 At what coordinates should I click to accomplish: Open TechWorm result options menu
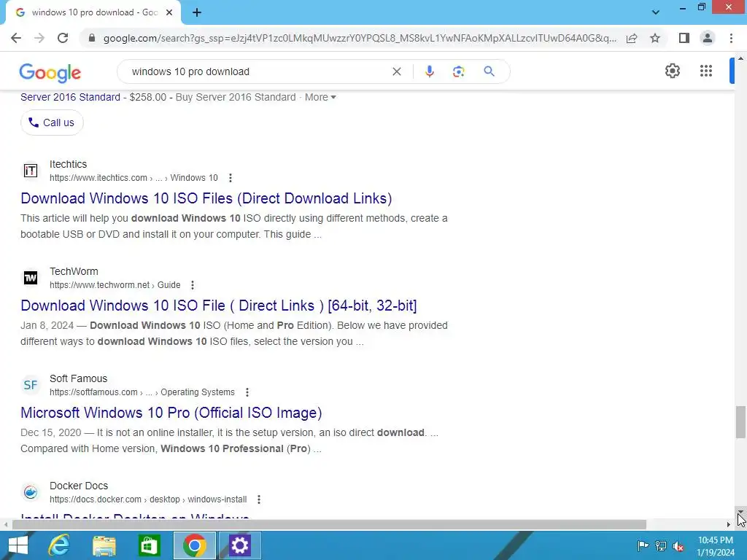[x=193, y=285]
